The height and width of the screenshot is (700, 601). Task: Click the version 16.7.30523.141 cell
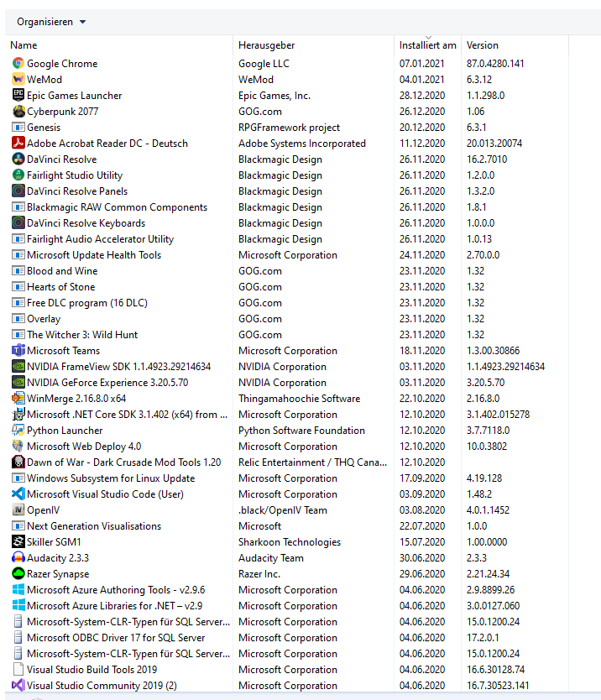498,685
